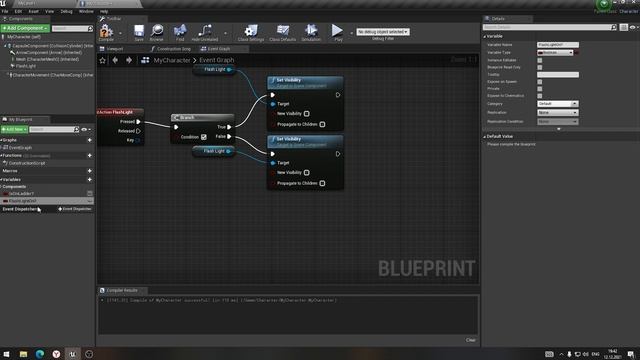Clear the Compiler Results log
The image size is (640, 360).
(471, 340)
